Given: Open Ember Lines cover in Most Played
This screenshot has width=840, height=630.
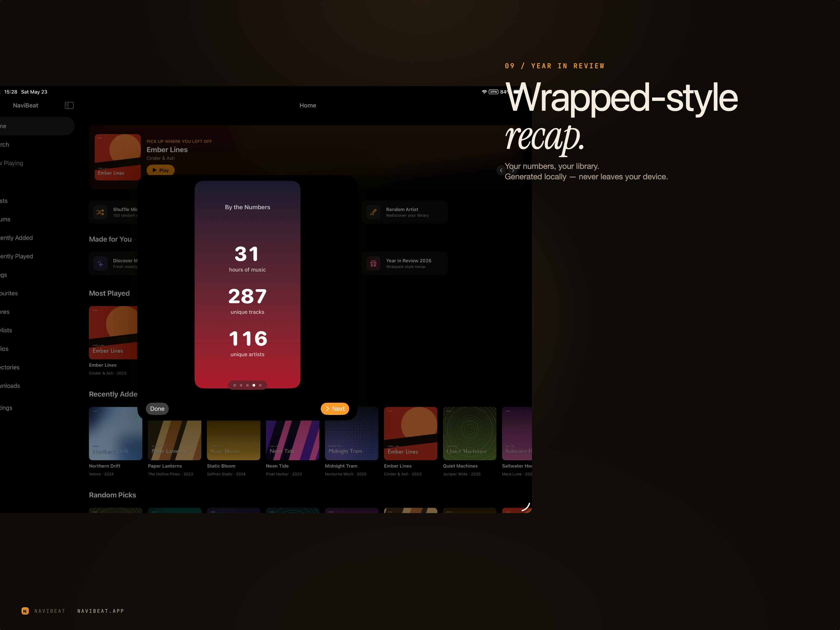Looking at the screenshot, I should point(113,333).
